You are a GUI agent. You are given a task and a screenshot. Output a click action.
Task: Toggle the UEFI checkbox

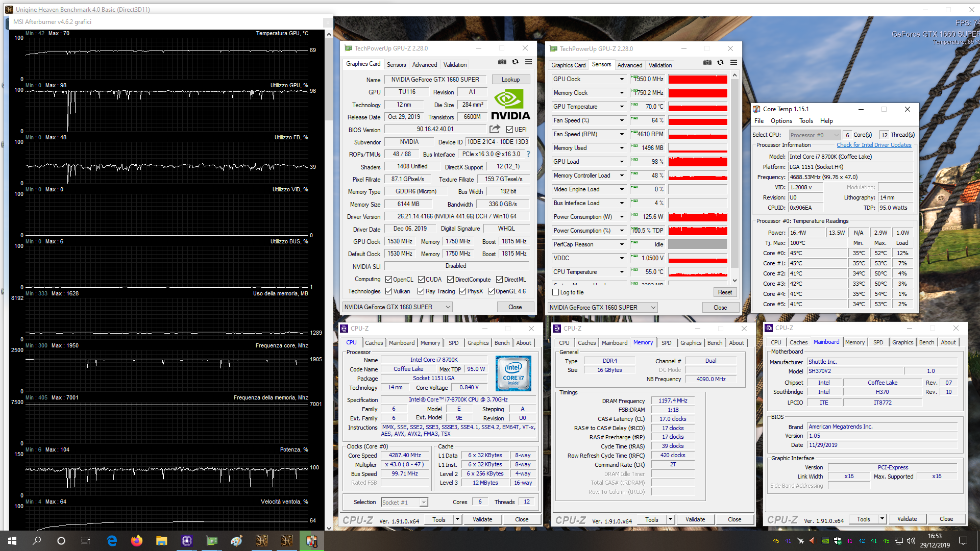[509, 130]
